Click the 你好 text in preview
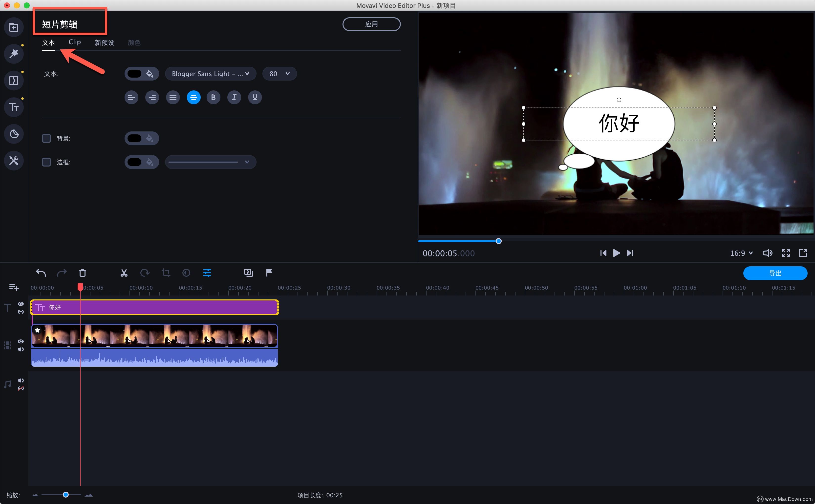Screen dimensions: 815x504 click(619, 123)
